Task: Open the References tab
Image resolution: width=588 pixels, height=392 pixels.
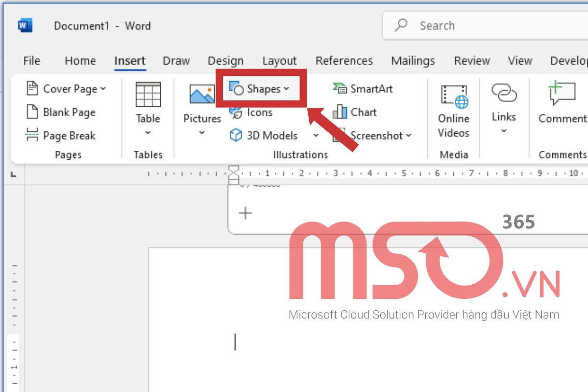Action: click(x=344, y=61)
